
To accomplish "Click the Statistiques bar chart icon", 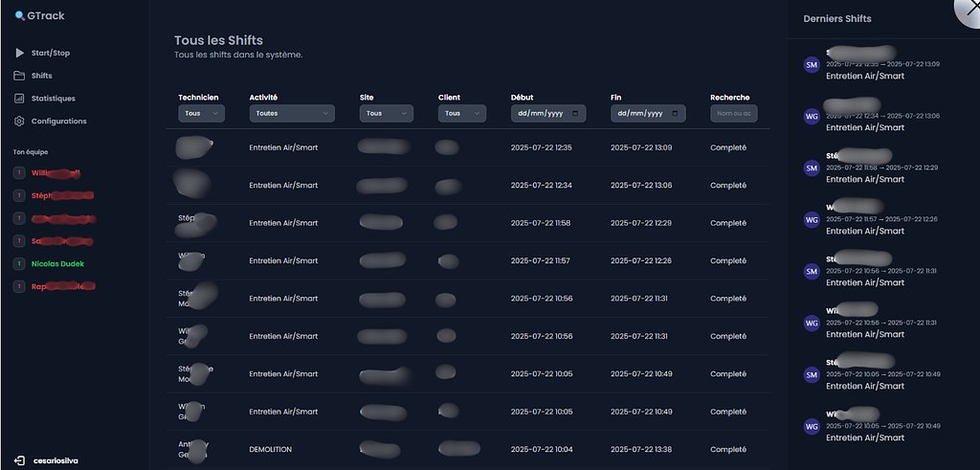I will pos(19,99).
